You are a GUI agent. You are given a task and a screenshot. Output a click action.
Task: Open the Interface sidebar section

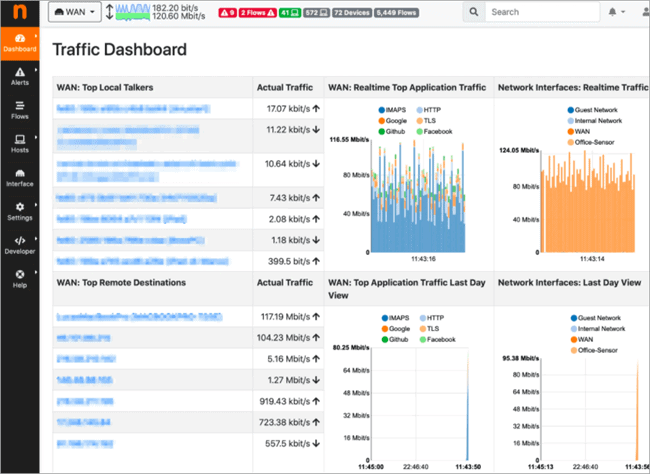(x=19, y=178)
